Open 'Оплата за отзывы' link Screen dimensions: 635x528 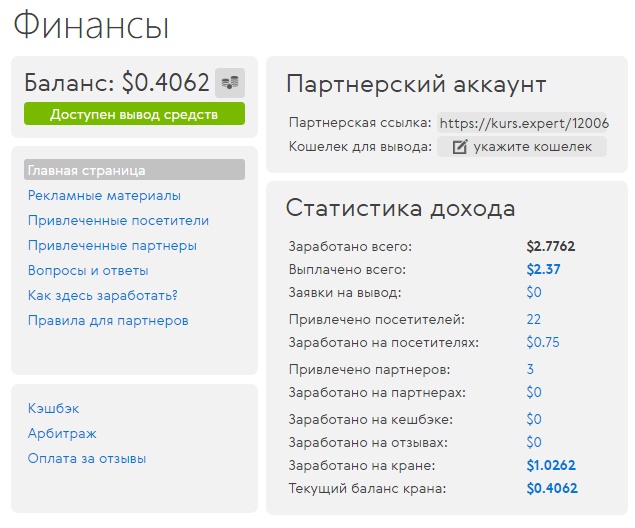tap(87, 459)
